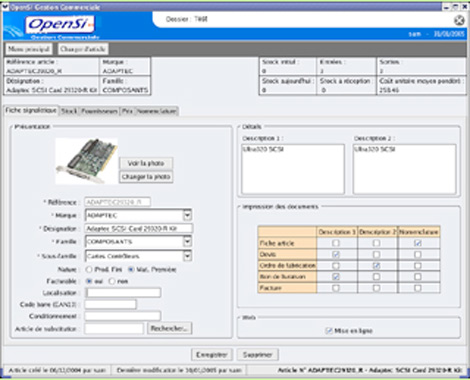Switch to the Prix tab
The image size is (470, 380).
point(127,111)
